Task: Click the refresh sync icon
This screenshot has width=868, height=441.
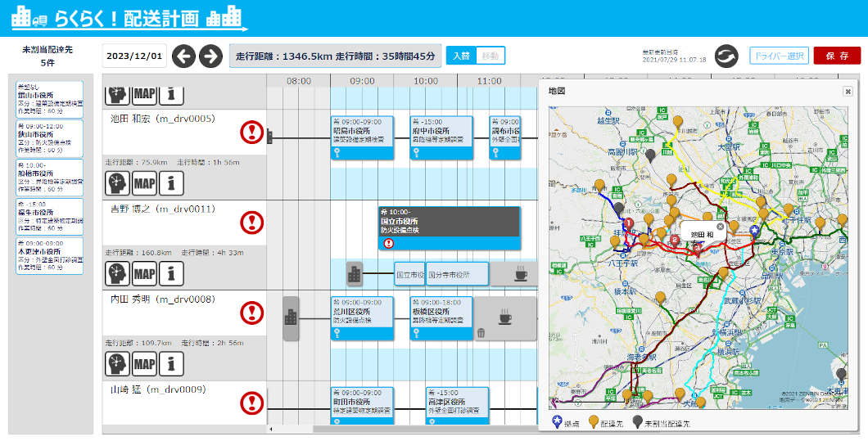Action: pyautogui.click(x=726, y=56)
